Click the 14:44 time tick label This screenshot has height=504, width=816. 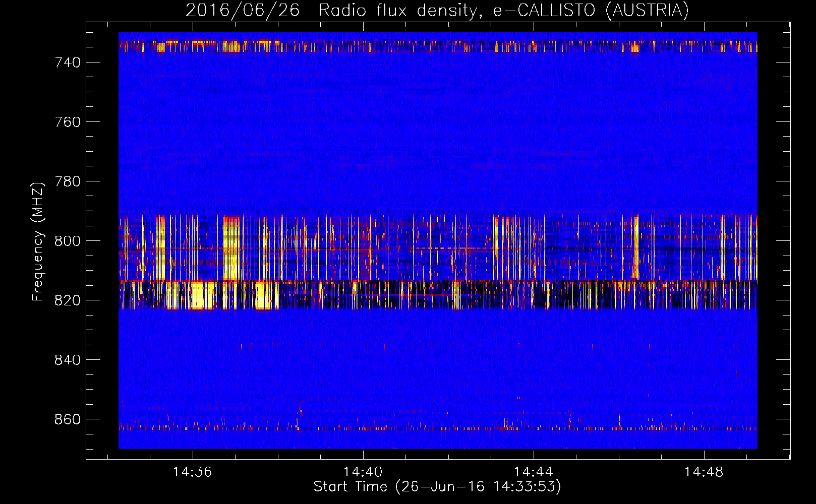coord(533,472)
